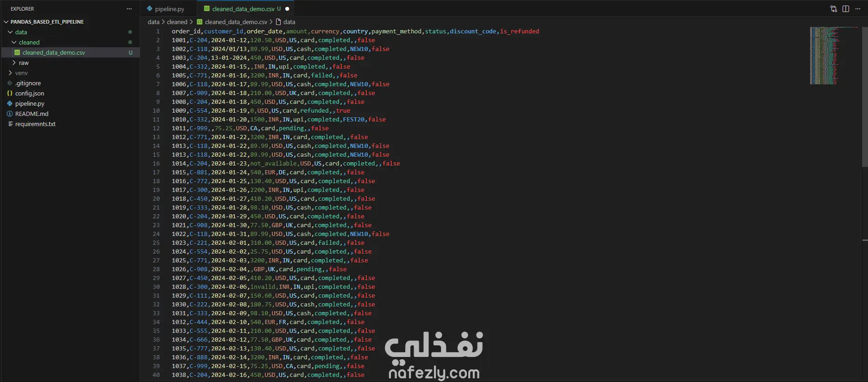Open Explorer views and more actions menu
This screenshot has height=382, width=868.
click(129, 9)
